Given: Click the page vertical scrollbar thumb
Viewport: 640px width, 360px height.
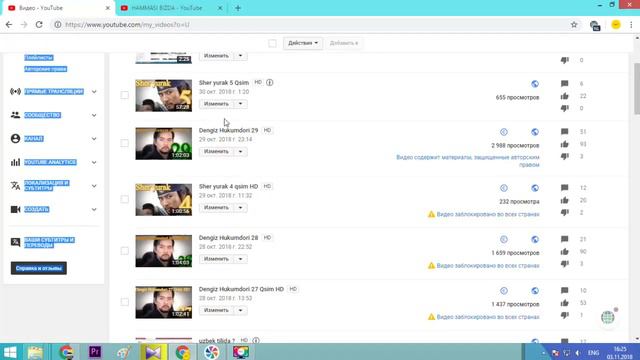Looking at the screenshot, I should coord(637,89).
